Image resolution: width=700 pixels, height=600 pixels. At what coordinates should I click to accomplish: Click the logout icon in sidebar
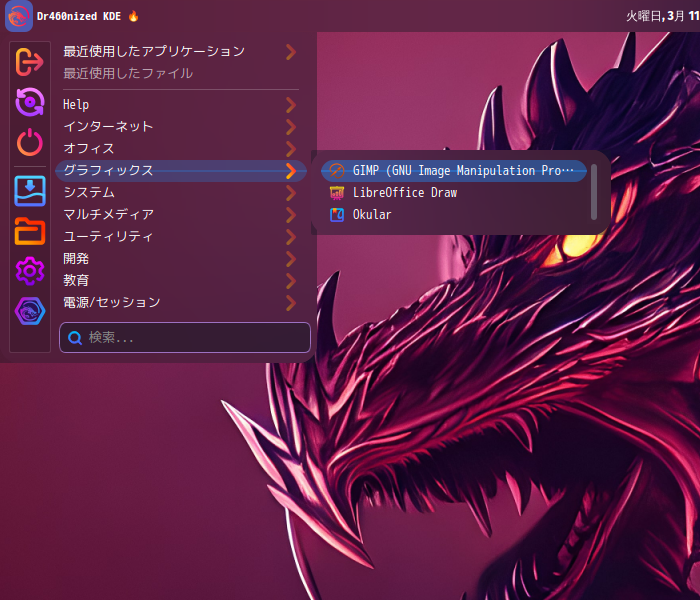coord(29,62)
